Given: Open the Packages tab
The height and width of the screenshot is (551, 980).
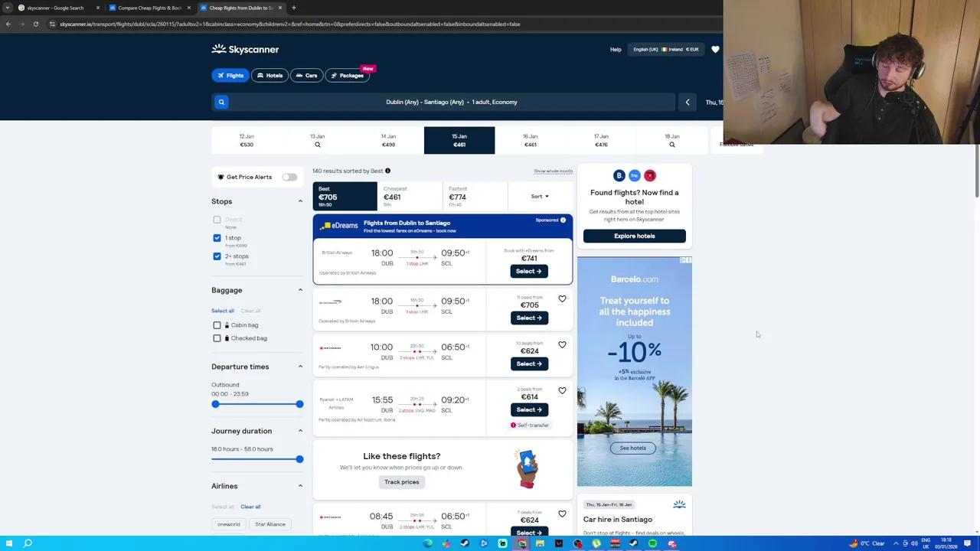Looking at the screenshot, I should 347,76.
